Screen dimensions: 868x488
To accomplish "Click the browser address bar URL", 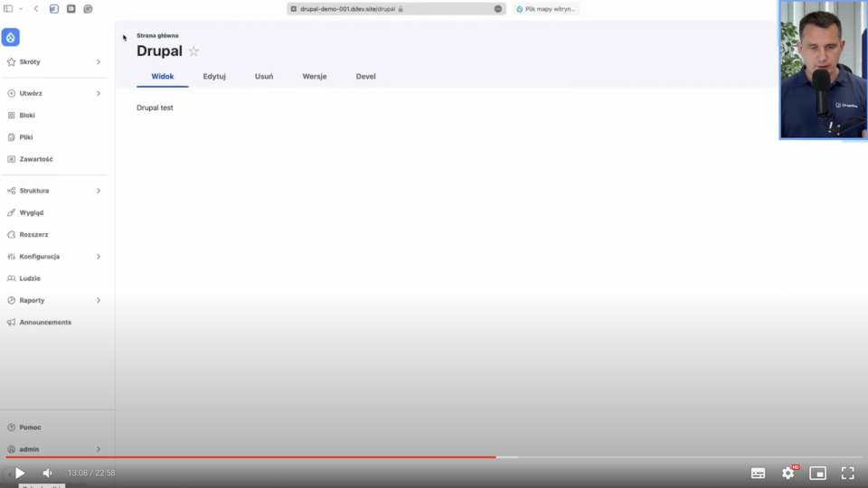I will (347, 9).
